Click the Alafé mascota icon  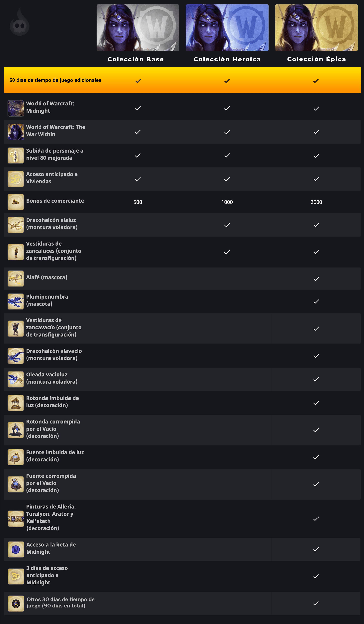click(16, 278)
